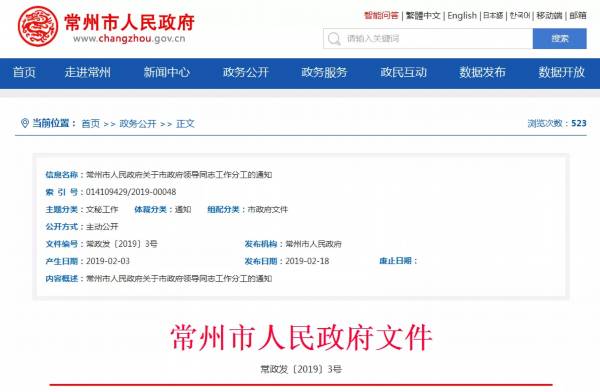Go to 新闻中心 in navigation bar
This screenshot has height=392, width=600.
[166, 72]
